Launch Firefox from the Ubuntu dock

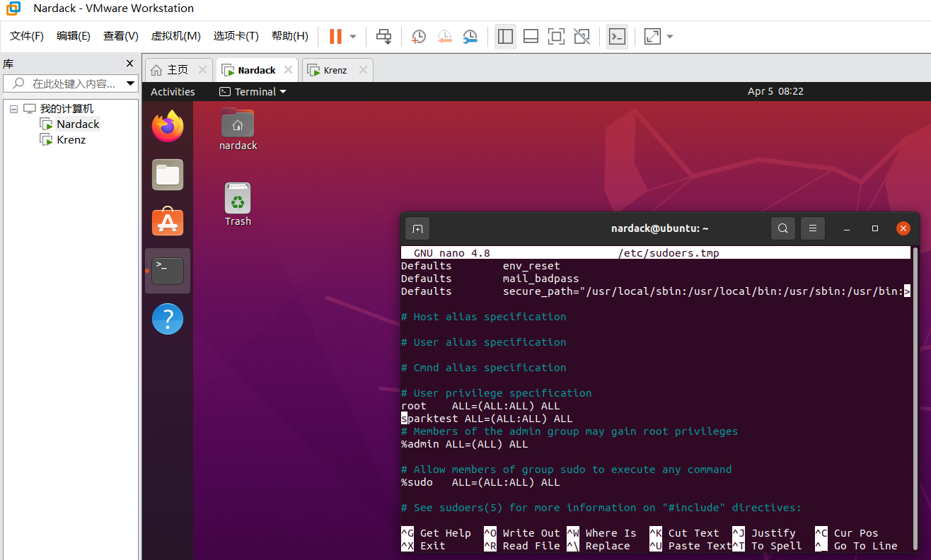pyautogui.click(x=168, y=126)
